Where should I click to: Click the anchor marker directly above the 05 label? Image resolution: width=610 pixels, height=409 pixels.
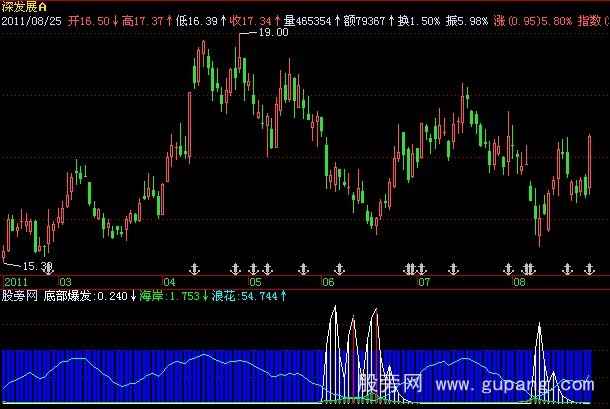253,269
